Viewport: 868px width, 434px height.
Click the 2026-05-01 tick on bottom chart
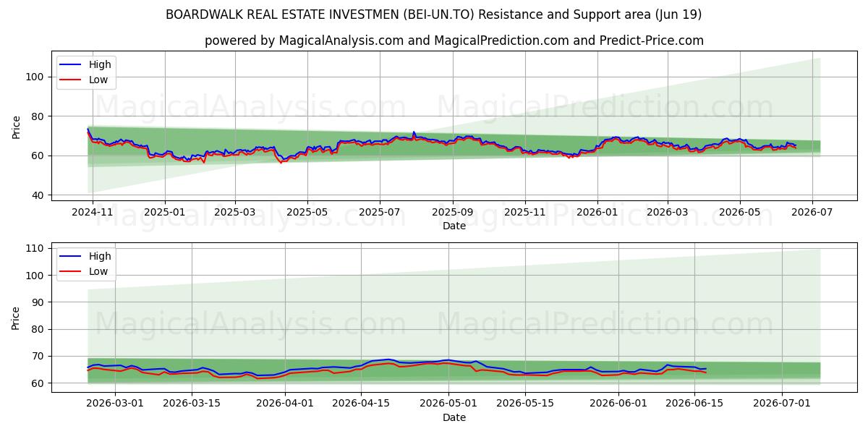pos(447,404)
